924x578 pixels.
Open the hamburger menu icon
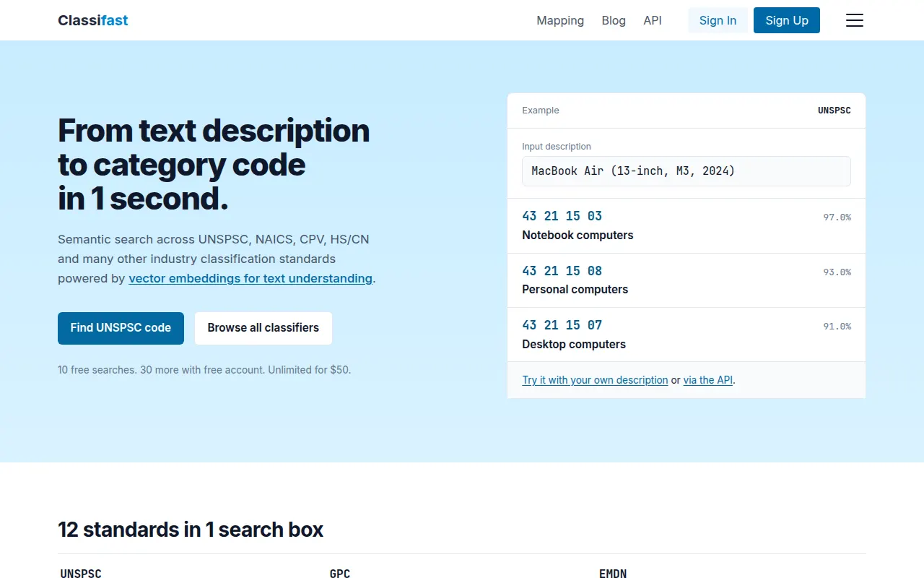click(x=855, y=20)
